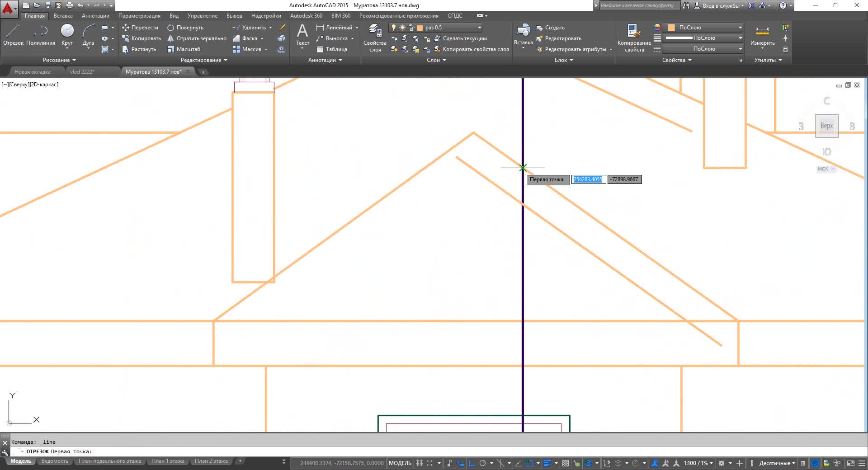
Task: Toggle polar tracking in status bar
Action: pyautogui.click(x=483, y=463)
